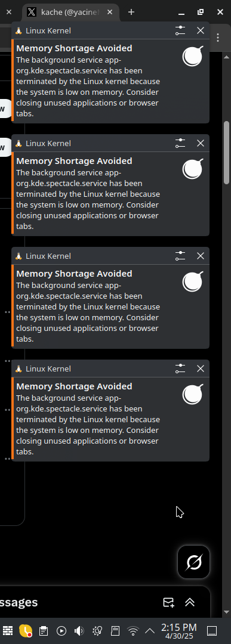The width and height of the screenshot is (231, 644).
Task: Open the Grok assistant floating button
Action: [193, 562]
